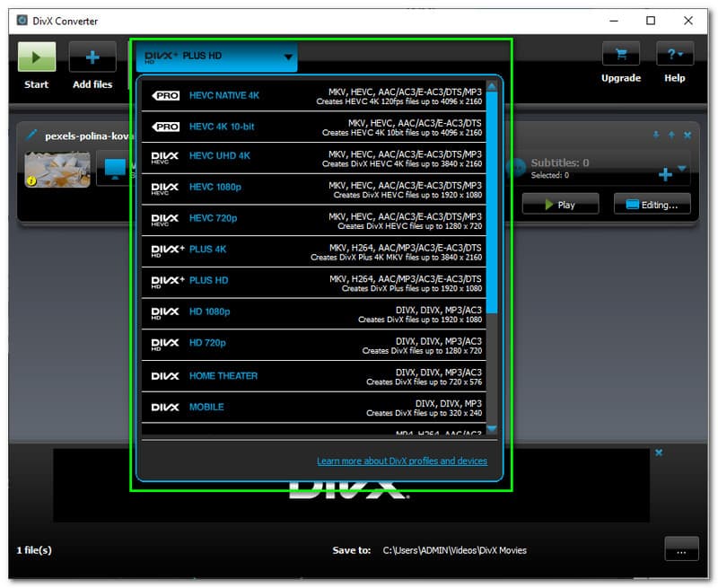
Task: Open the Help question mark menu
Action: point(675,54)
